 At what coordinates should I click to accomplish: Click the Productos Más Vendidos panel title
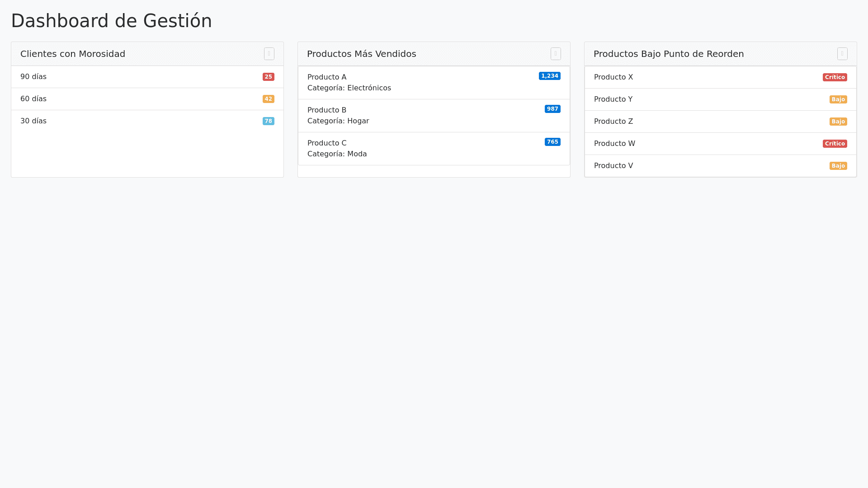[x=361, y=54]
